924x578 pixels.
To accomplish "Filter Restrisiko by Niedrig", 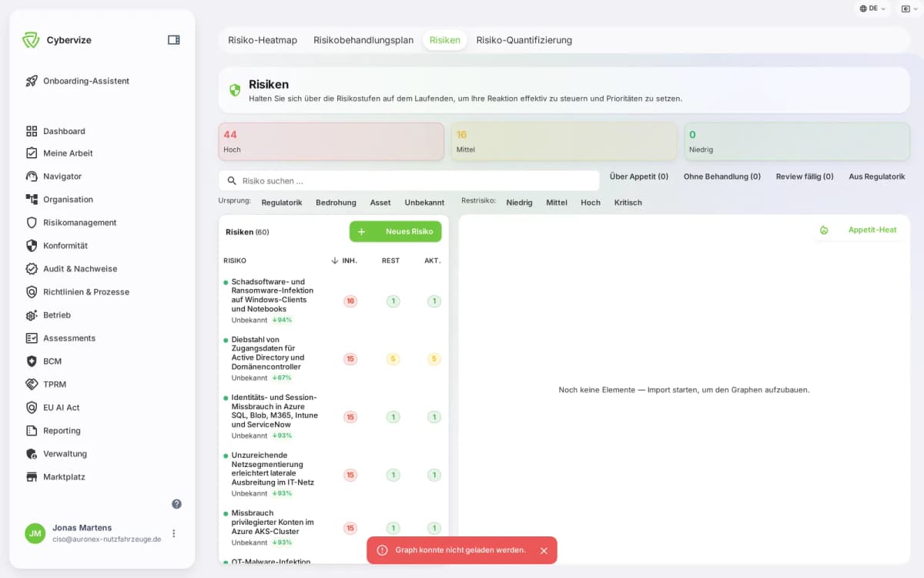I will [x=519, y=203].
